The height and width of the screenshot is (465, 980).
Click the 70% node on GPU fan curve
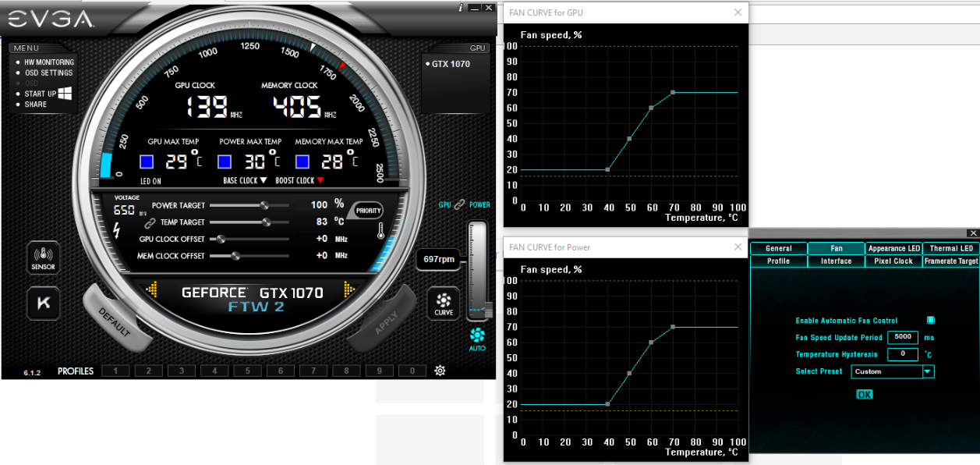(672, 92)
